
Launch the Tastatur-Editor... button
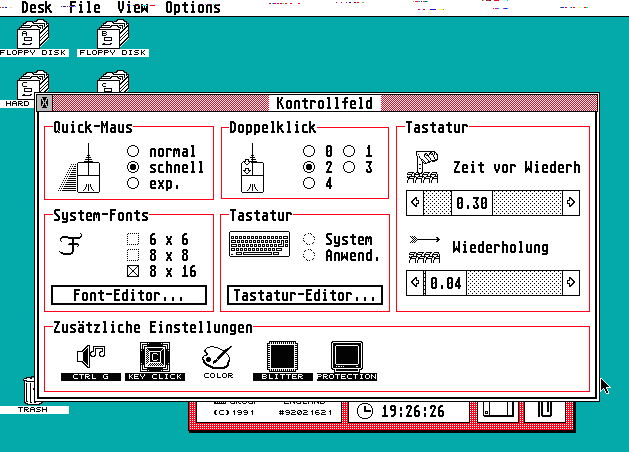pos(305,295)
